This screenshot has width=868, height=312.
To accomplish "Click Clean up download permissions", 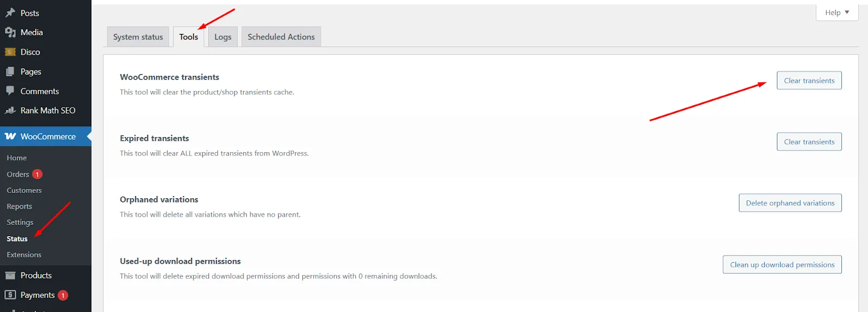I will pos(782,265).
